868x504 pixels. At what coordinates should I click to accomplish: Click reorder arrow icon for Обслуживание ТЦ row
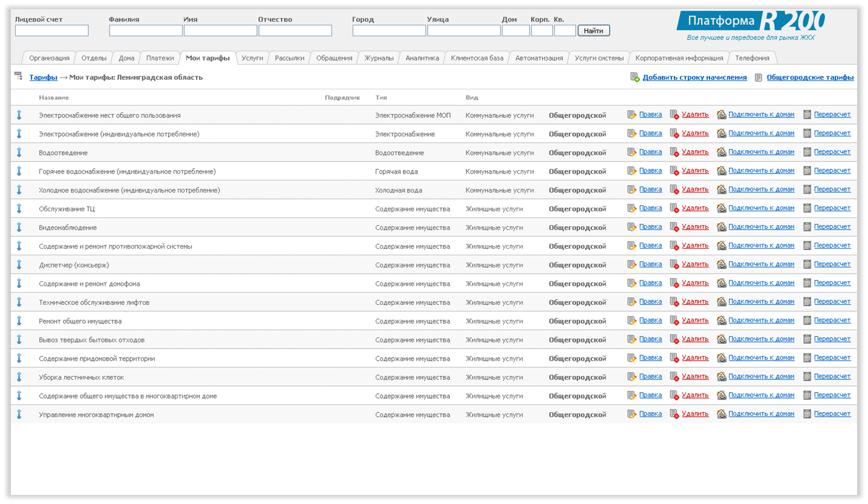[19, 209]
